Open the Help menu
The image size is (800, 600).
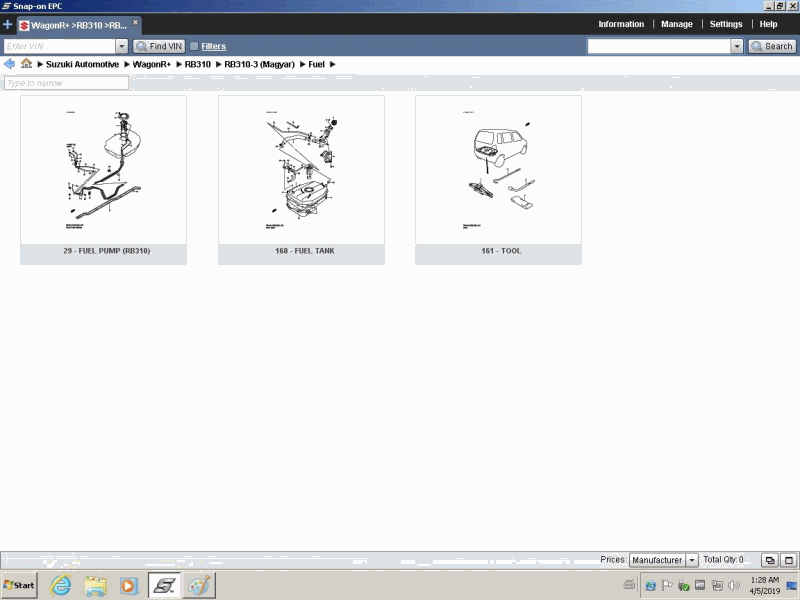768,24
